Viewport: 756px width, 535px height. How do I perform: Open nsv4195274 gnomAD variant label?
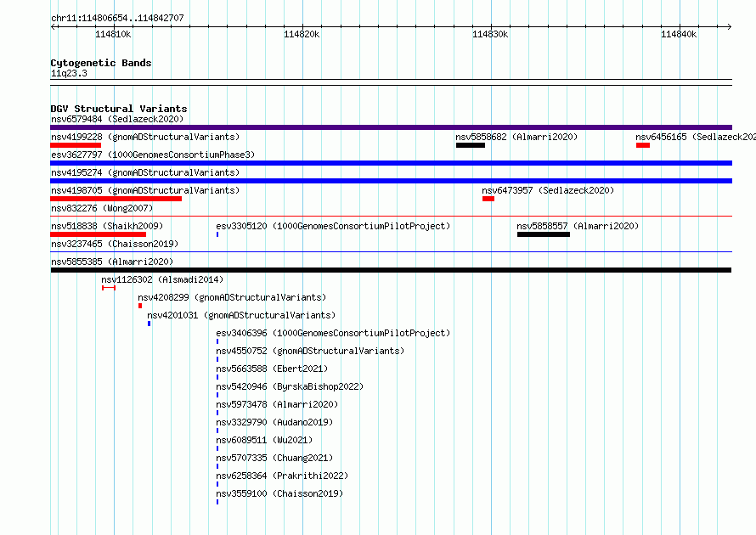[x=145, y=172]
